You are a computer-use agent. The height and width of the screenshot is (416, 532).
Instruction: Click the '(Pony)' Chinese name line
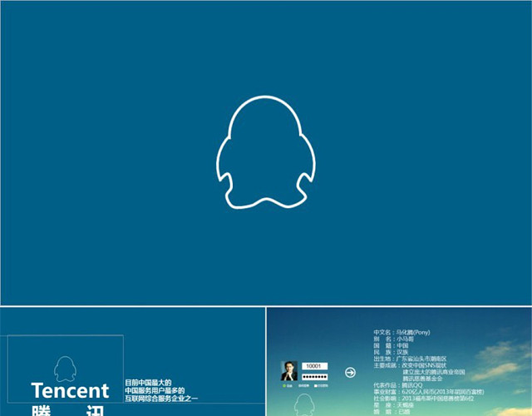pyautogui.click(x=401, y=333)
